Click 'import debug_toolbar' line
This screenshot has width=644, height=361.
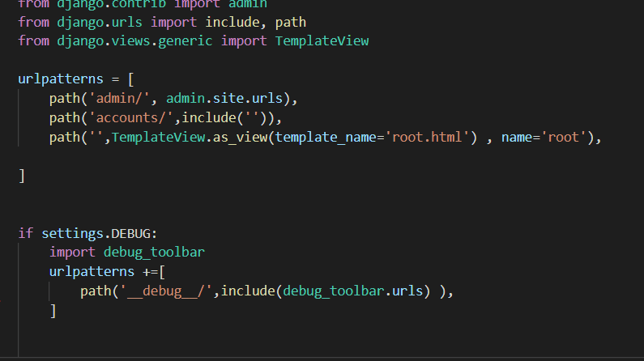coord(127,253)
